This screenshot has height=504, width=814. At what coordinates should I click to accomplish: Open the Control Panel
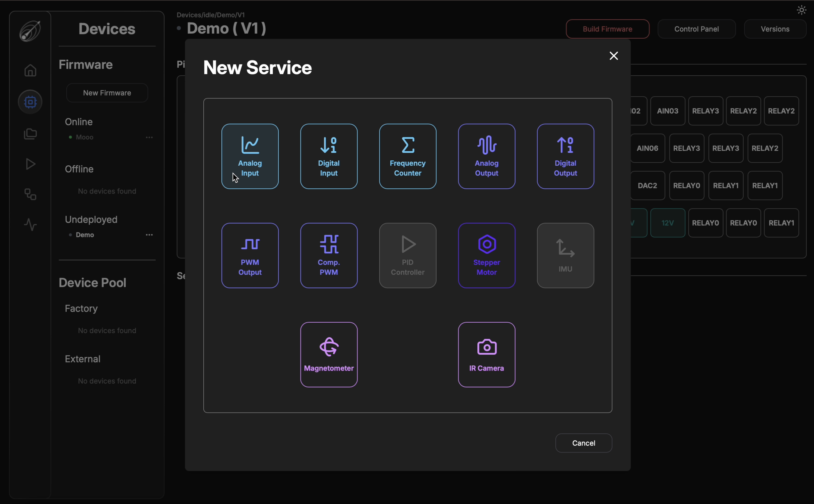click(696, 29)
